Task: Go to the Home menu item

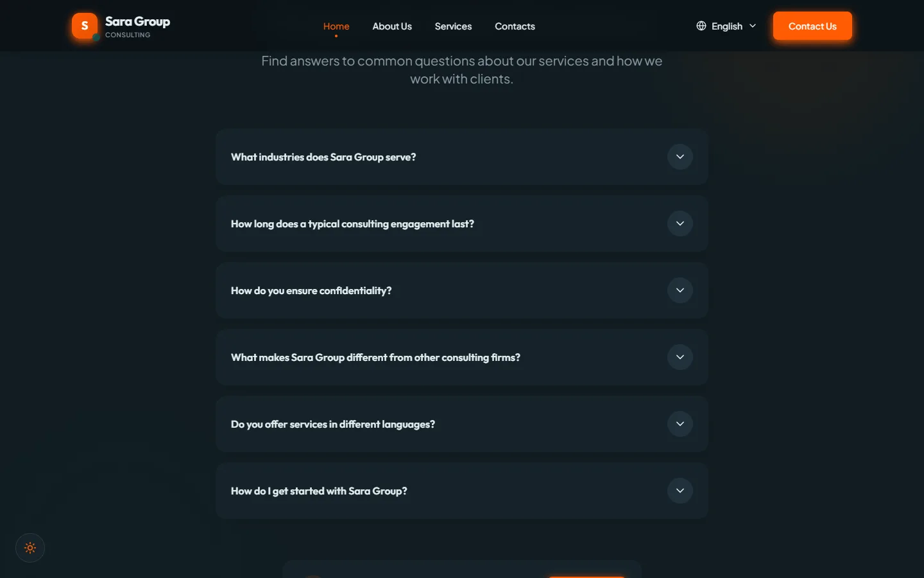Action: pyautogui.click(x=336, y=26)
